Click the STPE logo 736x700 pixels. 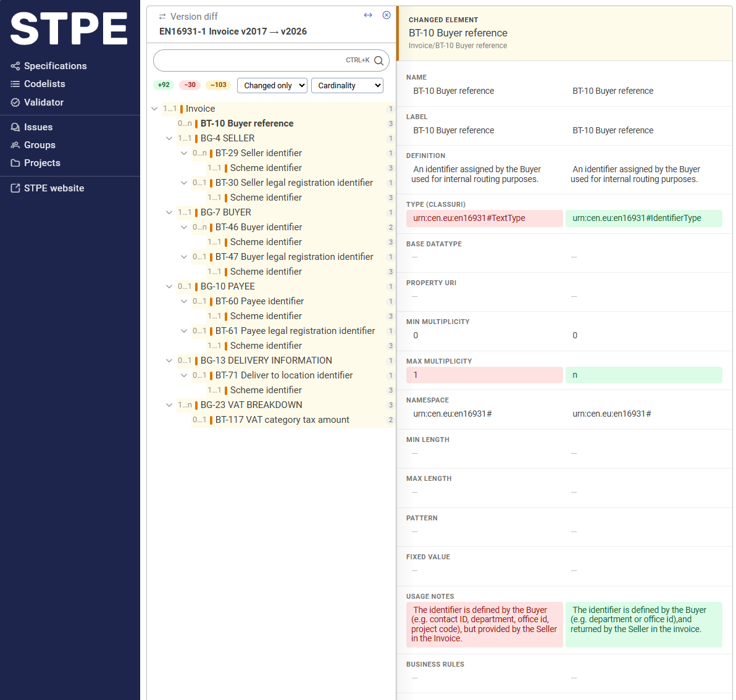point(69,28)
